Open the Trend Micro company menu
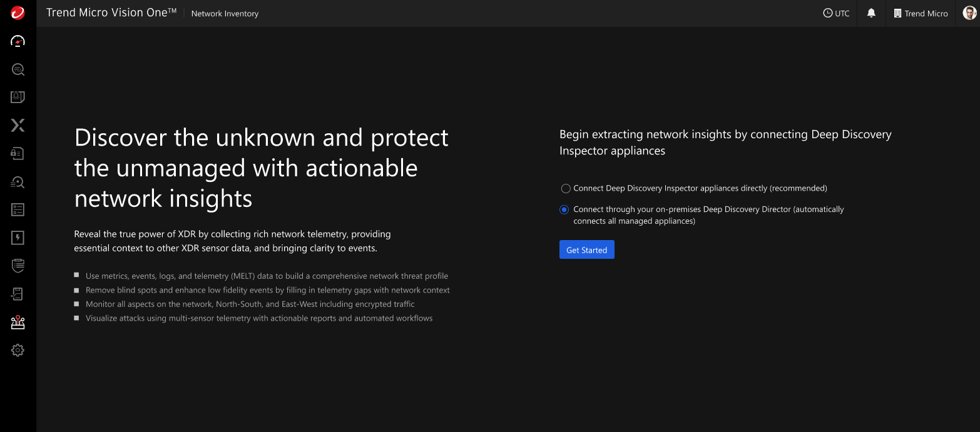Viewport: 980px width, 432px height. pyautogui.click(x=921, y=13)
